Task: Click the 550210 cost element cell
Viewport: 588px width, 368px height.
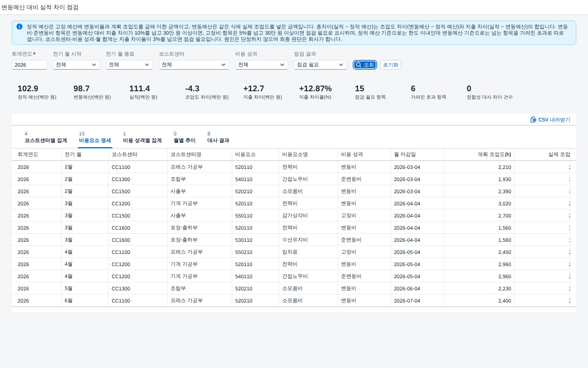Action: coord(256,252)
